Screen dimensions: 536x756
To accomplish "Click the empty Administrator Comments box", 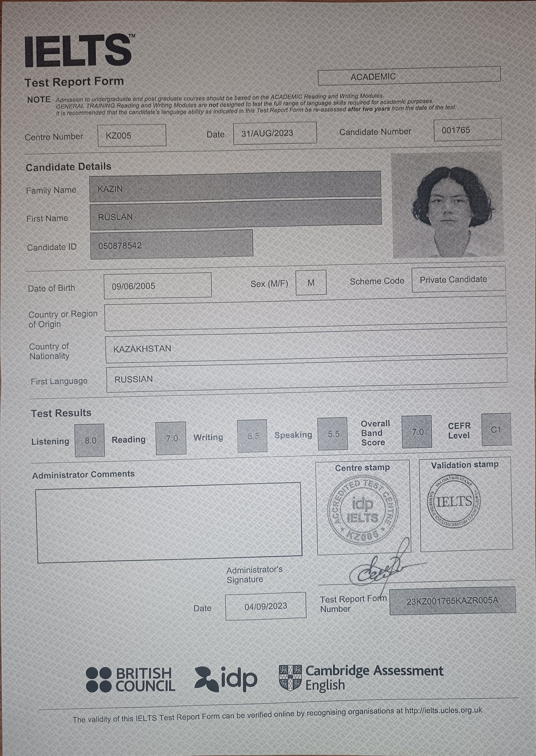I will click(x=169, y=523).
